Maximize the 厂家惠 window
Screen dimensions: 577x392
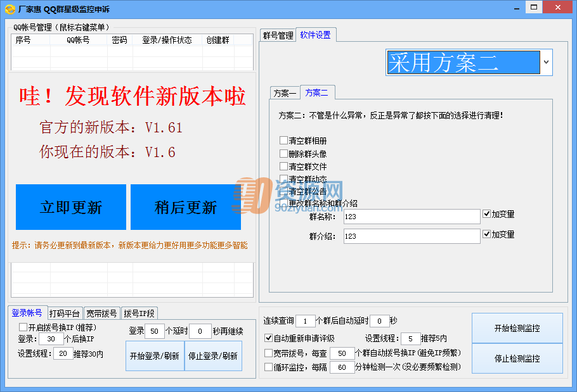pos(534,8)
